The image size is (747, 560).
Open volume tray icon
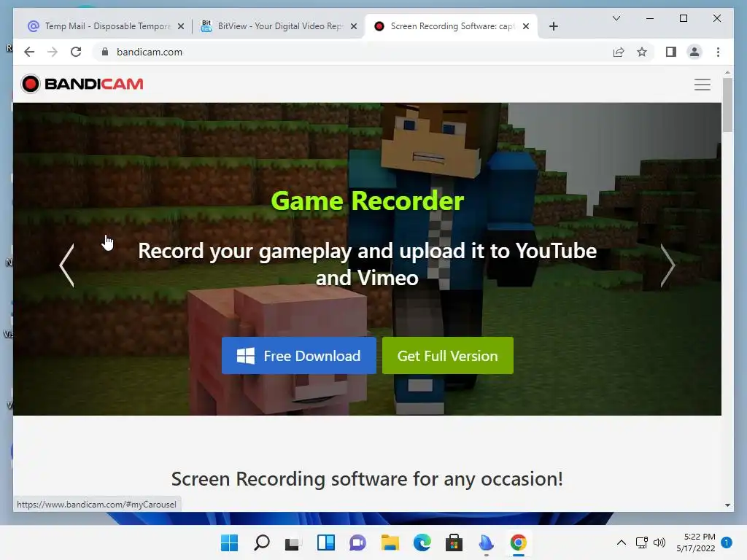point(659,542)
